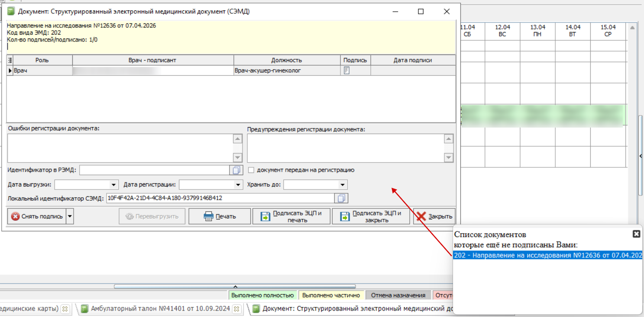644x317 pixels.
Task: Open the Дата выгрузки dropdown
Action: point(114,185)
